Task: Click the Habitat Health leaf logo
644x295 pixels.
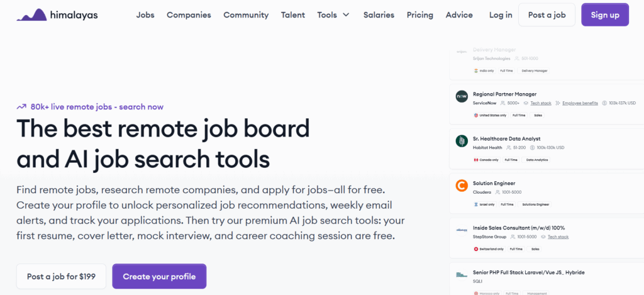Action: click(462, 141)
